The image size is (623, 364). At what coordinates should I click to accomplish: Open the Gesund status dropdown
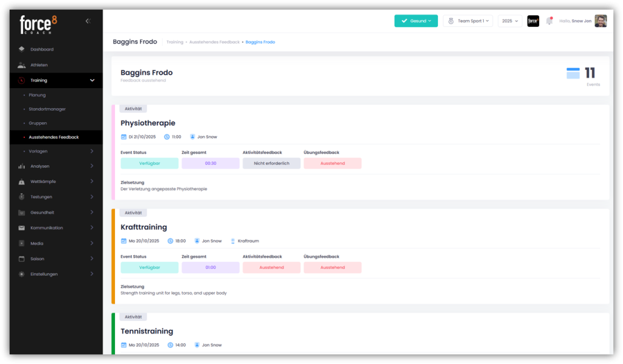click(416, 21)
